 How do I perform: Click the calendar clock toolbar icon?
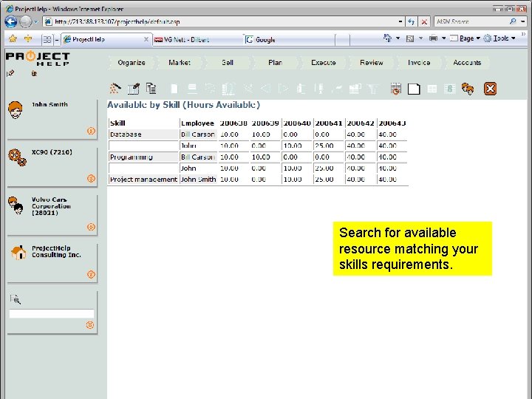(x=395, y=89)
